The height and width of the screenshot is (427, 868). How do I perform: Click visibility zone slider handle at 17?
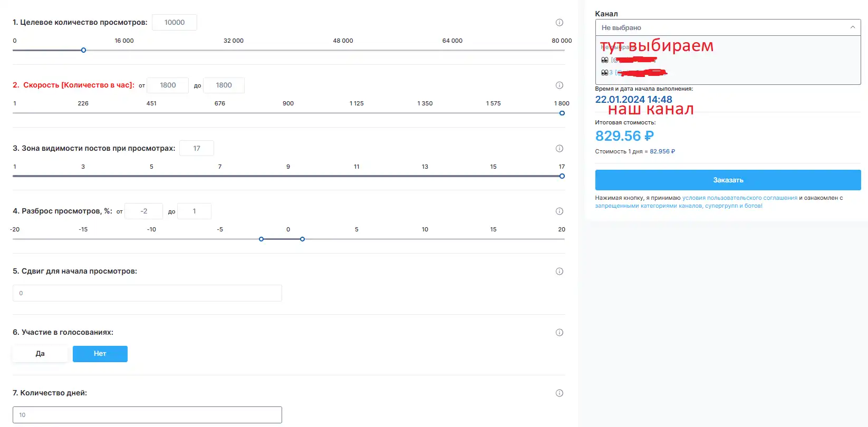pos(562,176)
